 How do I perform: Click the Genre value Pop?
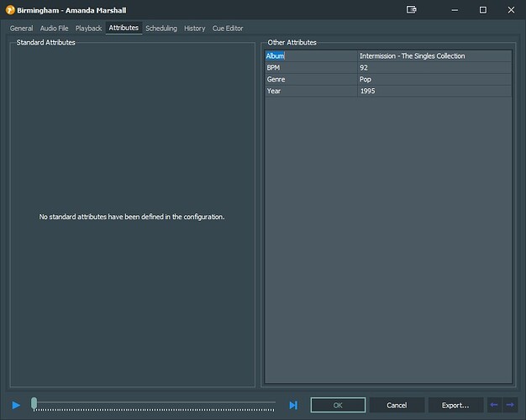coord(434,80)
